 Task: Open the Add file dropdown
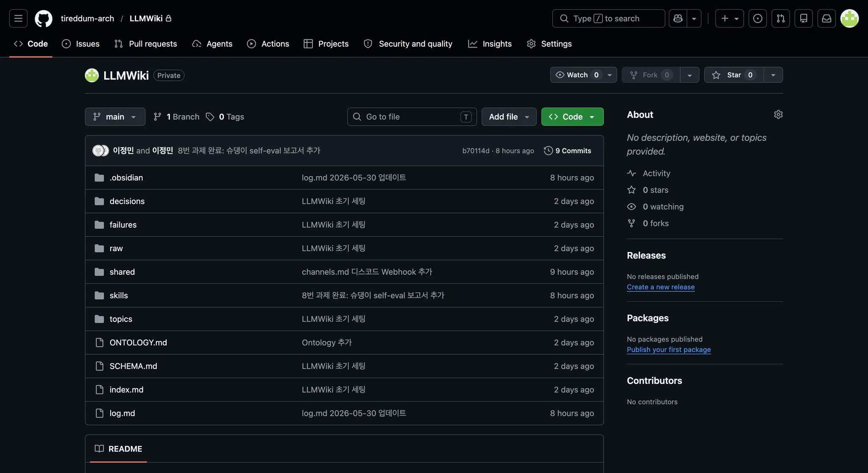pos(509,117)
